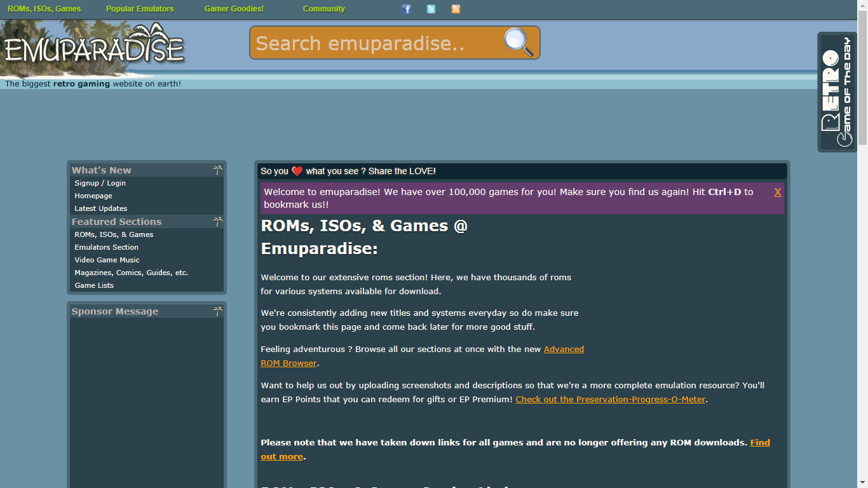
Task: Select Video Game Music in the sidebar
Action: pyautogui.click(x=106, y=260)
